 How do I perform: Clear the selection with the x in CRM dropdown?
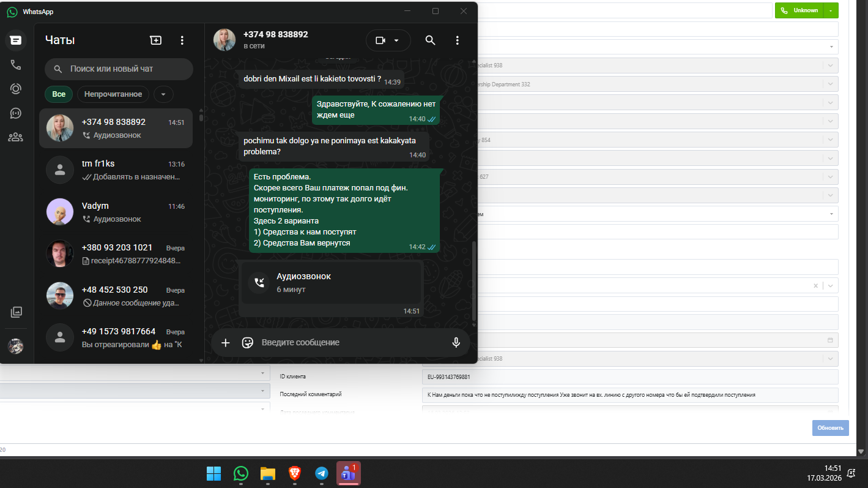point(815,286)
